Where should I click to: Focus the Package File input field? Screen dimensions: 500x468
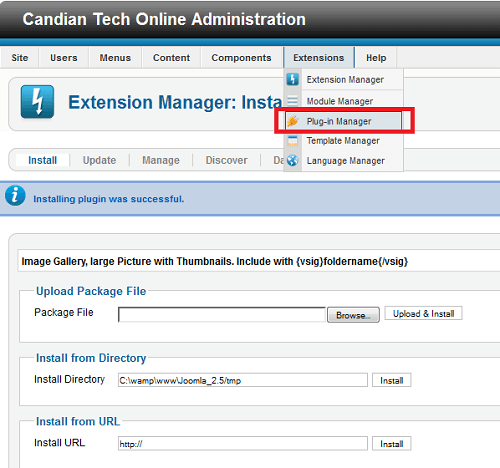[x=222, y=315]
